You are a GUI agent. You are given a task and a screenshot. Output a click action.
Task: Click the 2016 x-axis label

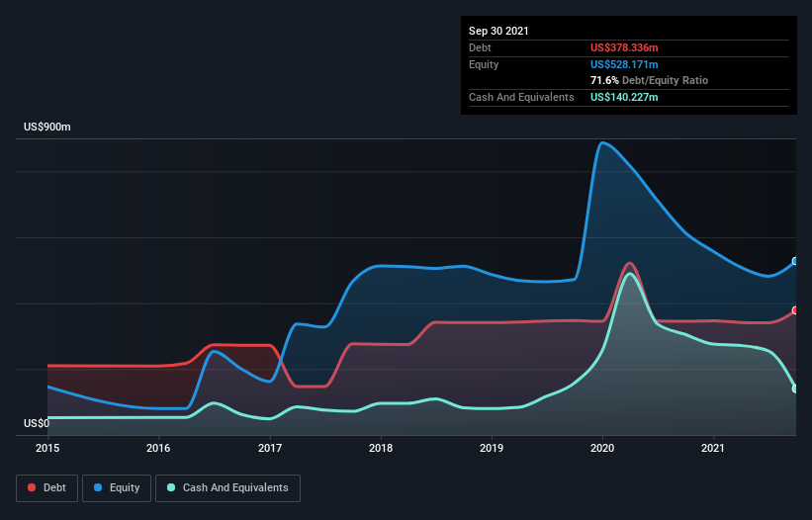pyautogui.click(x=158, y=448)
